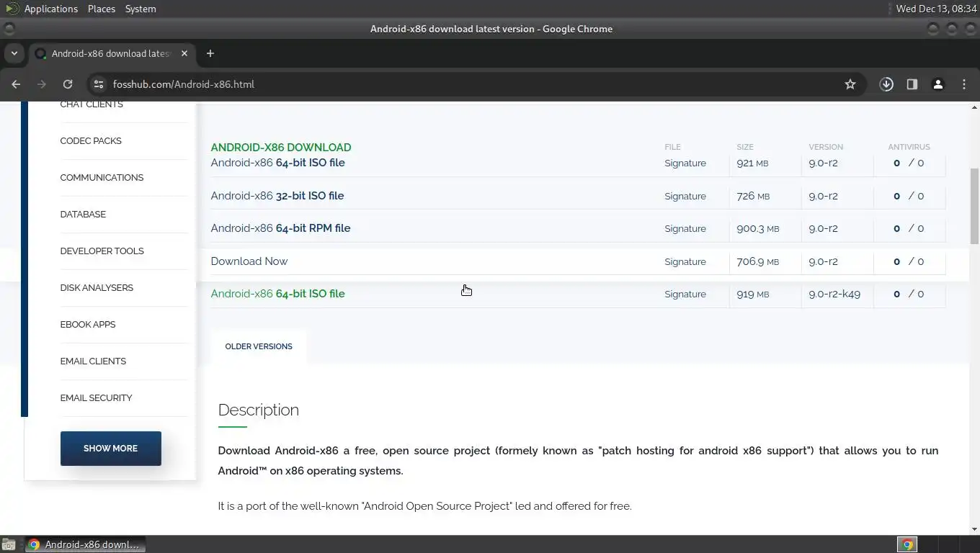Download green 64-bit ISO file 9.0-r2-k49
The height and width of the screenshot is (553, 980).
(x=277, y=294)
